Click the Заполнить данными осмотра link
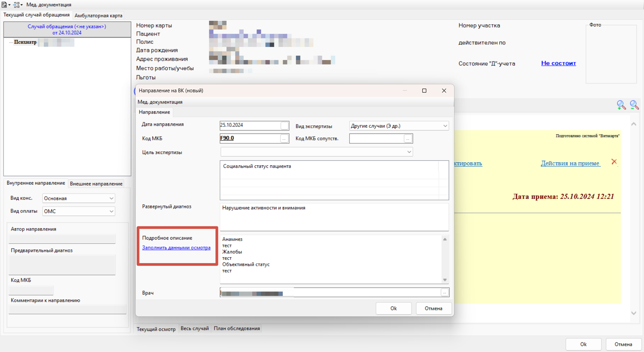This screenshot has width=644, height=352. click(x=176, y=248)
